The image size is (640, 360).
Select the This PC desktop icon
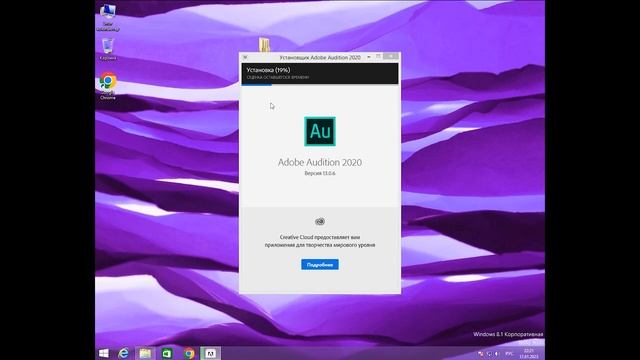[x=108, y=17]
